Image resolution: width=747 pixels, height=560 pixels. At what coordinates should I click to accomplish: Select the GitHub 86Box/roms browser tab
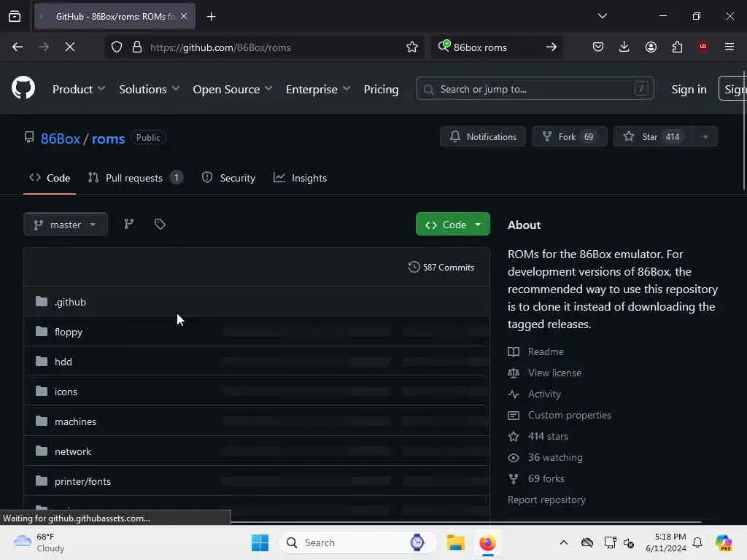point(115,17)
